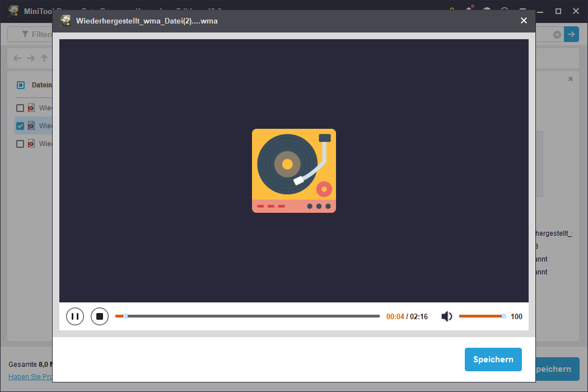Open the Filtern filter button

tap(30, 34)
